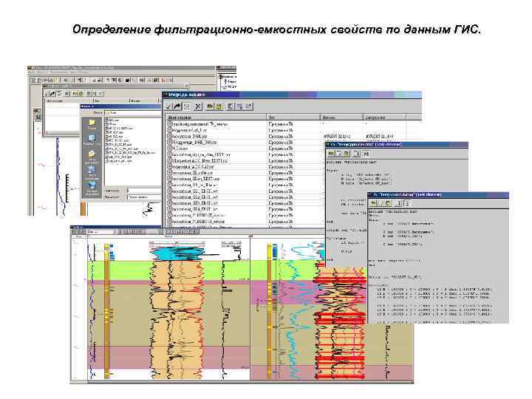
Task: Click third yellow icon in front script window toolbar
Action: click(x=388, y=204)
